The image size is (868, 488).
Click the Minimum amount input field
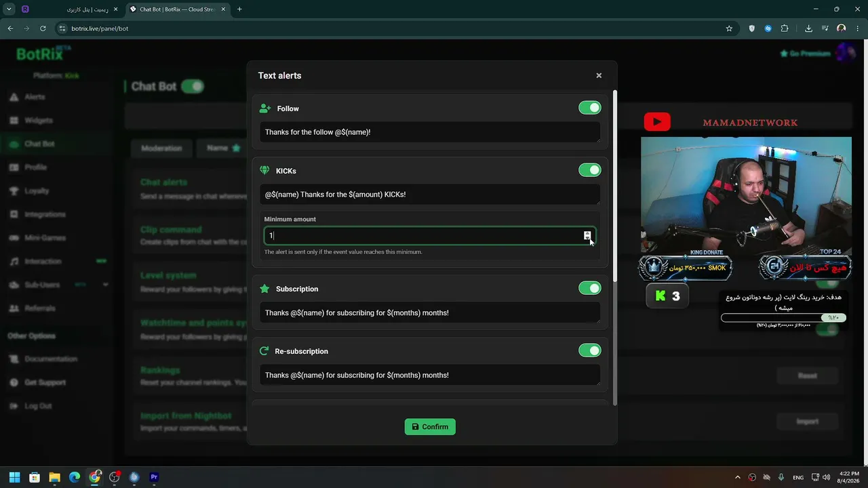[430, 235]
